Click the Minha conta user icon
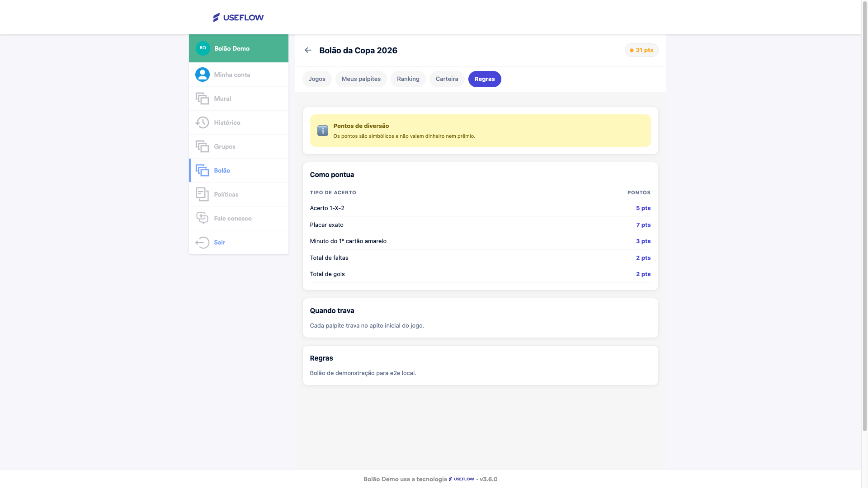The height and width of the screenshot is (488, 868). click(x=202, y=75)
